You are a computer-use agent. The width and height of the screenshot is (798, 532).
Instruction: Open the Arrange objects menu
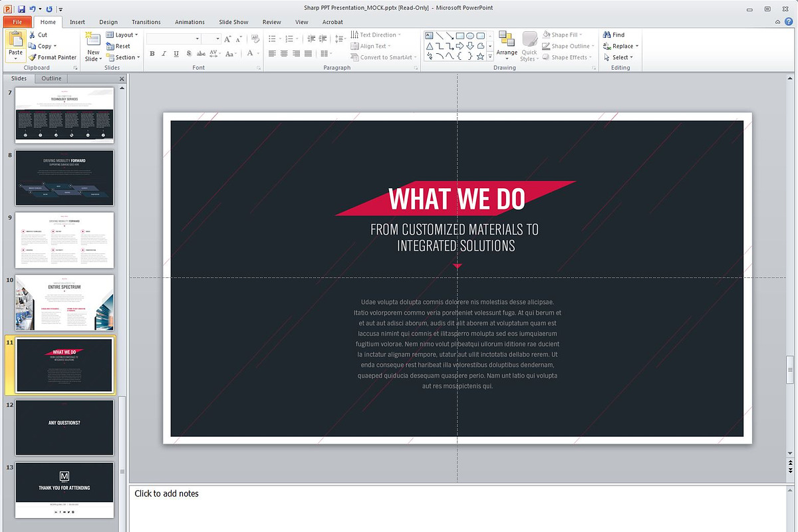click(507, 45)
